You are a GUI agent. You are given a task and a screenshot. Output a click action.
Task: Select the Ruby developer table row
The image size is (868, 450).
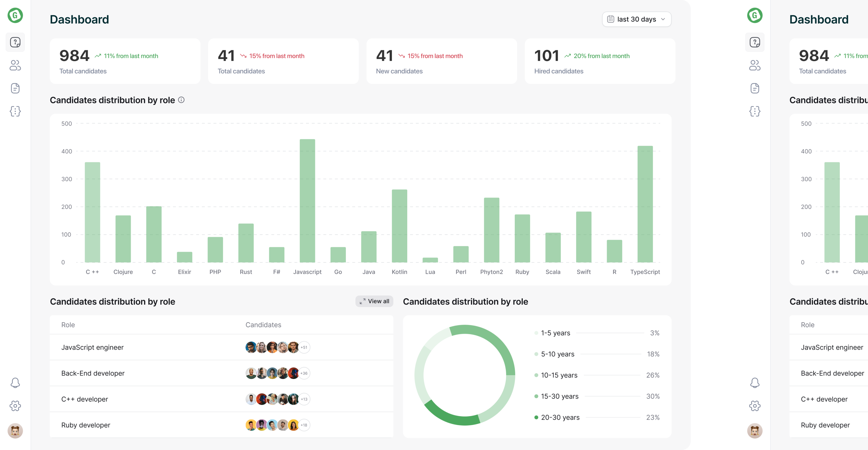pyautogui.click(x=86, y=425)
